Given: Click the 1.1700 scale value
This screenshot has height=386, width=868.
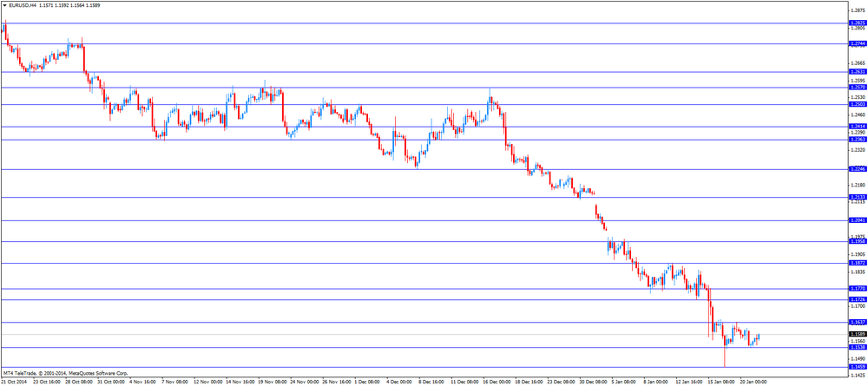Looking at the screenshot, I should click(x=857, y=306).
